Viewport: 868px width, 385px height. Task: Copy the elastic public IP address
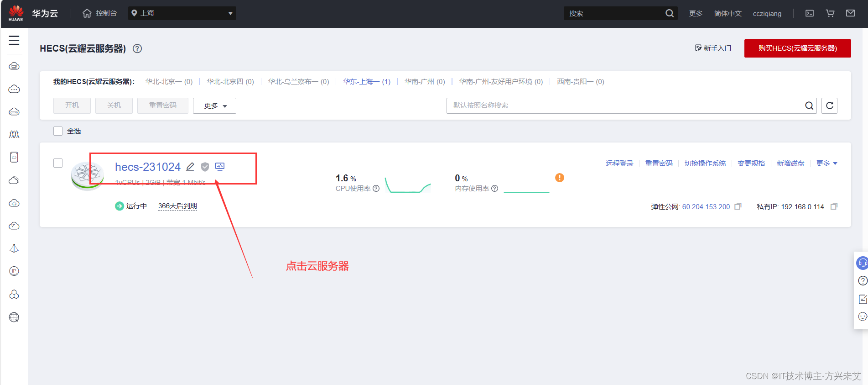[x=738, y=206]
